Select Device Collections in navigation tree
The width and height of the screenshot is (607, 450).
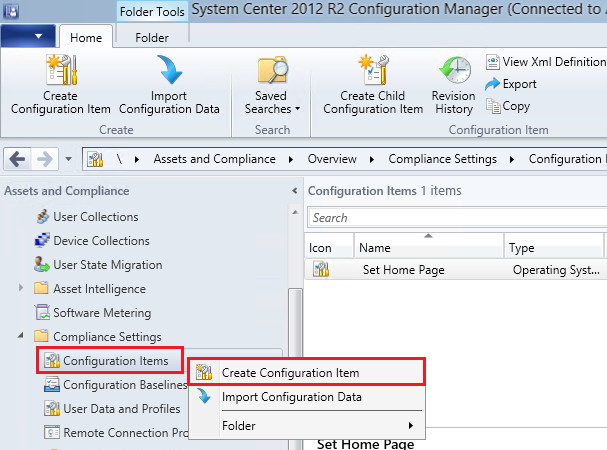tap(100, 241)
